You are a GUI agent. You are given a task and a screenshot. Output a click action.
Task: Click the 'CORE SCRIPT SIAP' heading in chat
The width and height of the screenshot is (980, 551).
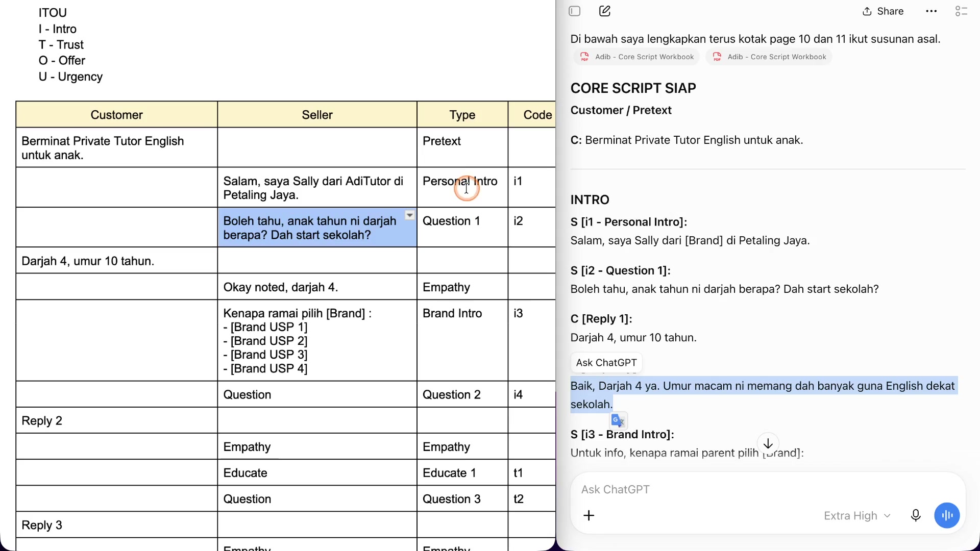(633, 88)
